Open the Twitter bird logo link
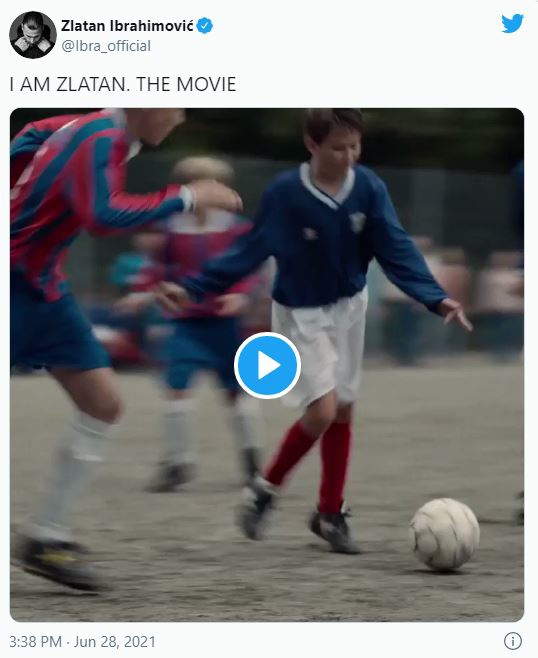 coord(512,23)
